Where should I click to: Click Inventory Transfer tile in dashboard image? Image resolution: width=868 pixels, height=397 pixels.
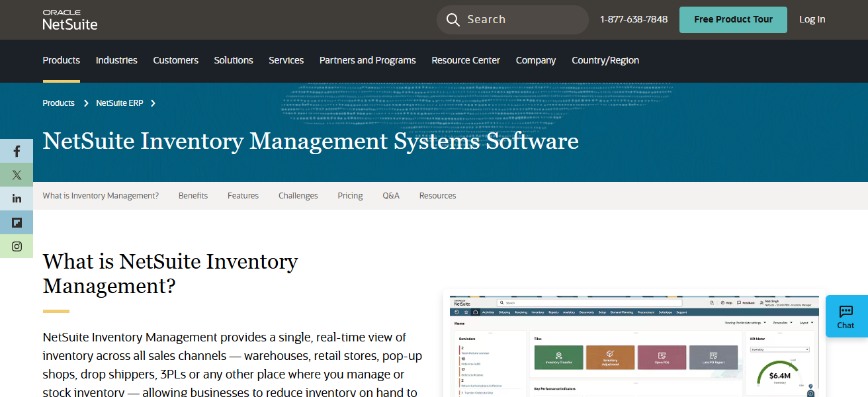(558, 357)
